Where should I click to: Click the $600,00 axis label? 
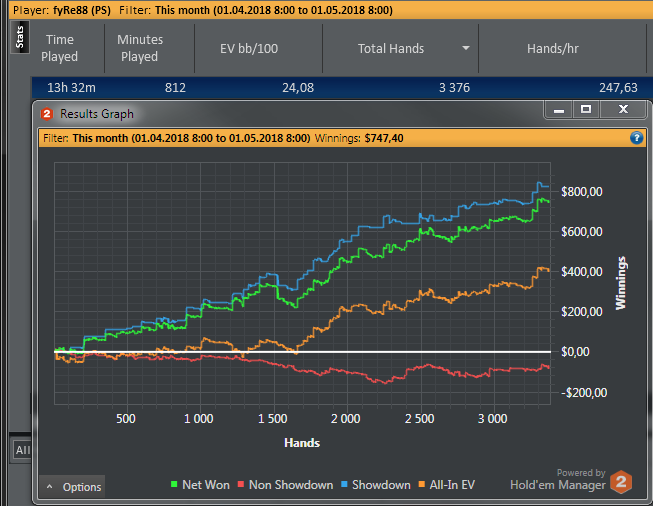coord(581,232)
